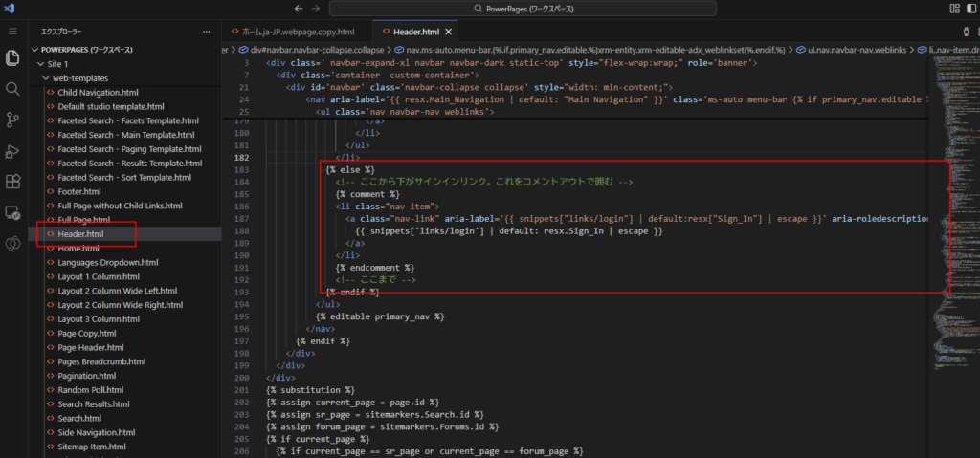Open the Run and Debug view

point(12,151)
